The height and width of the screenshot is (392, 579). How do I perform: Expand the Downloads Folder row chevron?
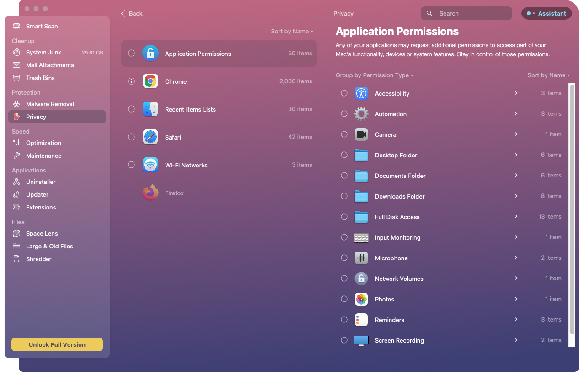(x=516, y=196)
